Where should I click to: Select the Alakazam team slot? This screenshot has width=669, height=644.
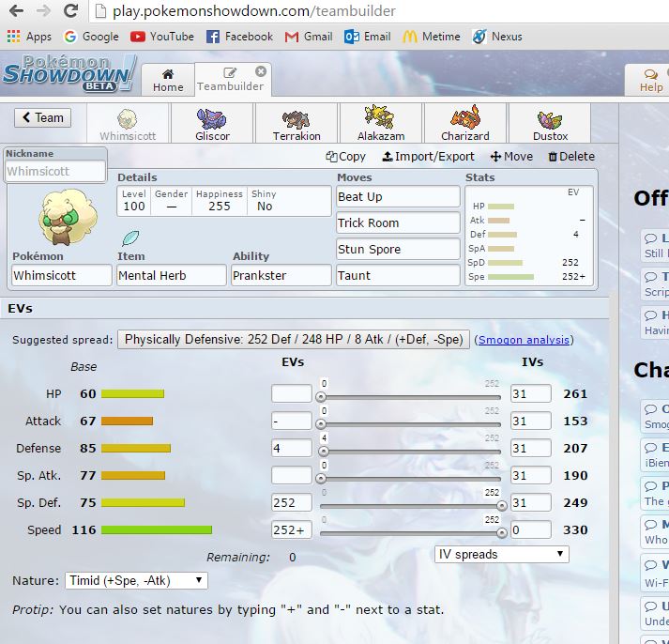[x=381, y=123]
